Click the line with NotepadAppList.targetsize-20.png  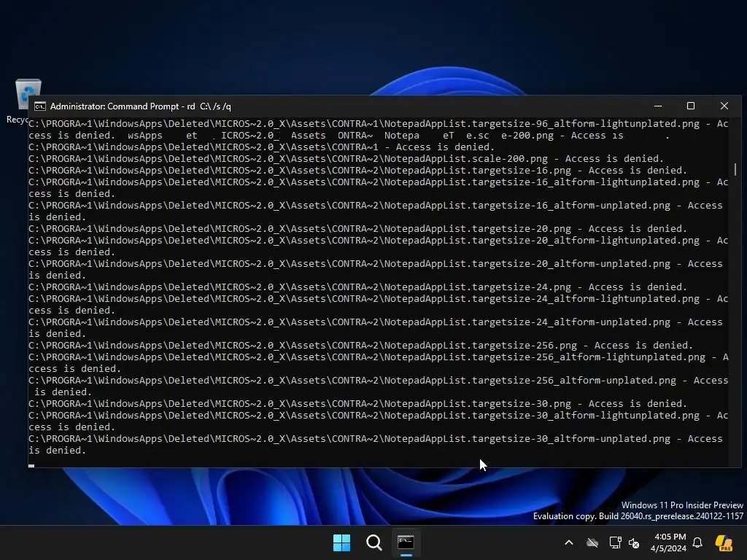point(357,228)
